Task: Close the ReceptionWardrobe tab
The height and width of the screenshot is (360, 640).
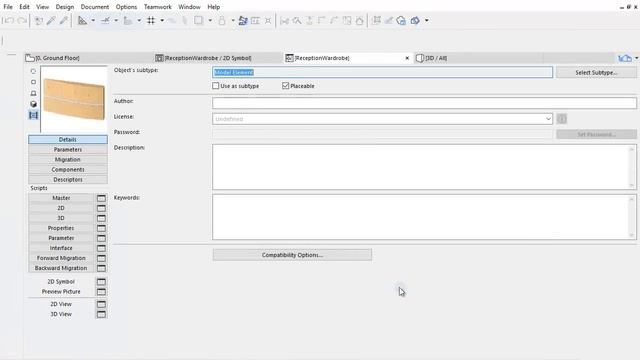Action: tap(407, 58)
